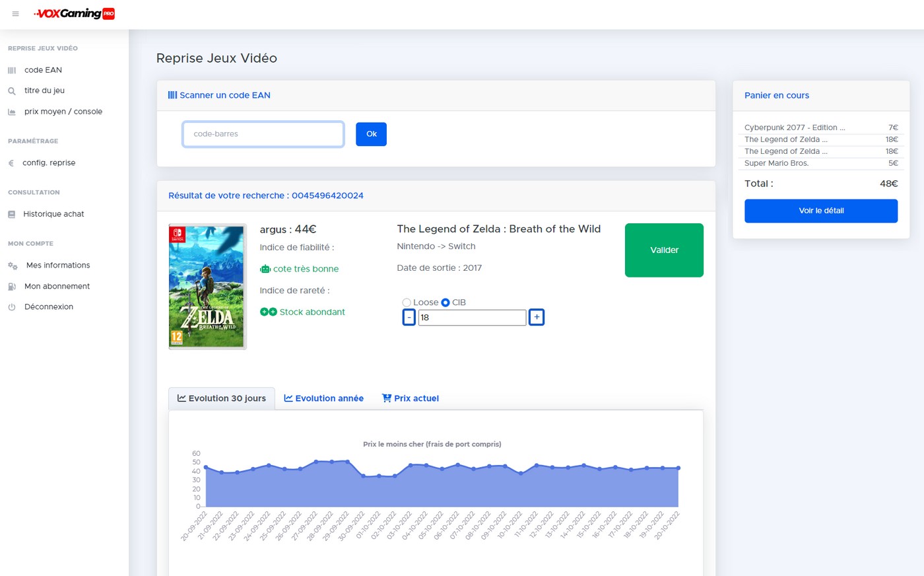Click Voir le détail button in basket

[821, 211]
